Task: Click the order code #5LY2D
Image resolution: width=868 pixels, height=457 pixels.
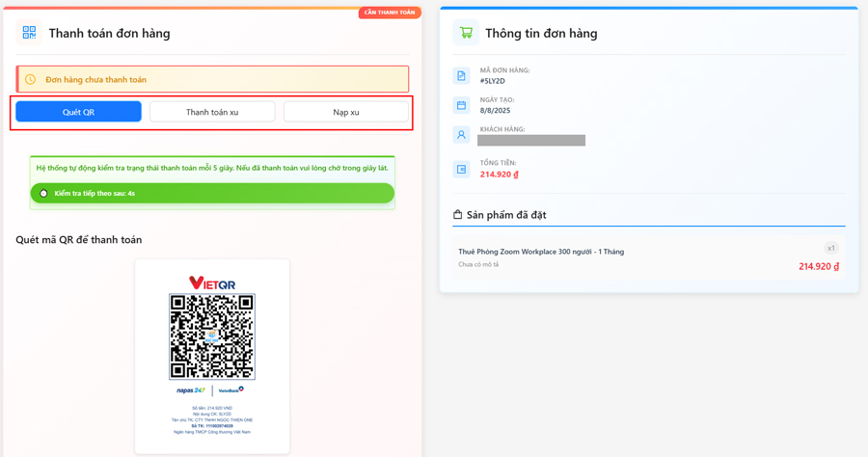Action: tap(493, 81)
